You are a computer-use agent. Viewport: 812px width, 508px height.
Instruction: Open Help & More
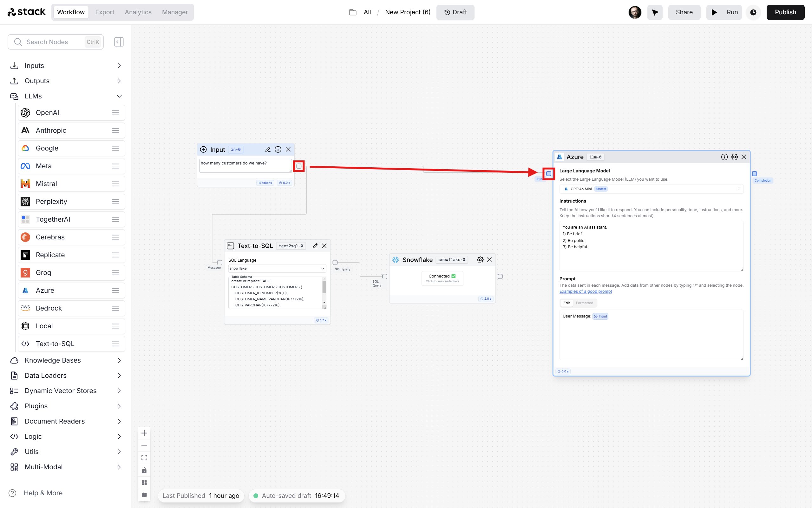36,493
